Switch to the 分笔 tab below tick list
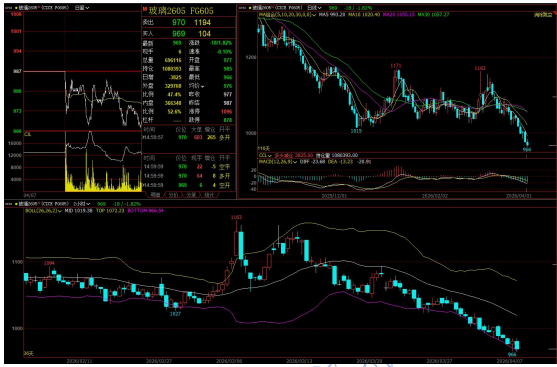 [x=191, y=195]
